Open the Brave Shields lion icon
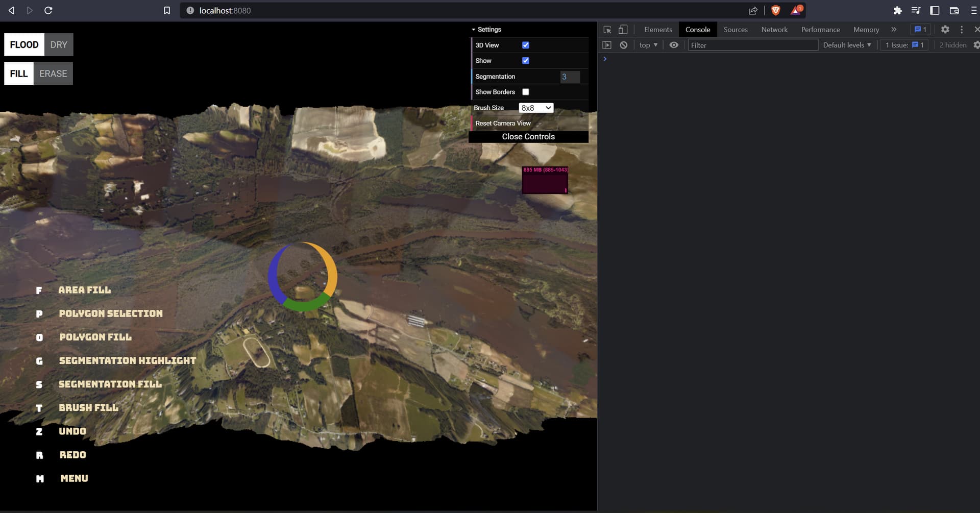The width and height of the screenshot is (980, 513). point(775,10)
